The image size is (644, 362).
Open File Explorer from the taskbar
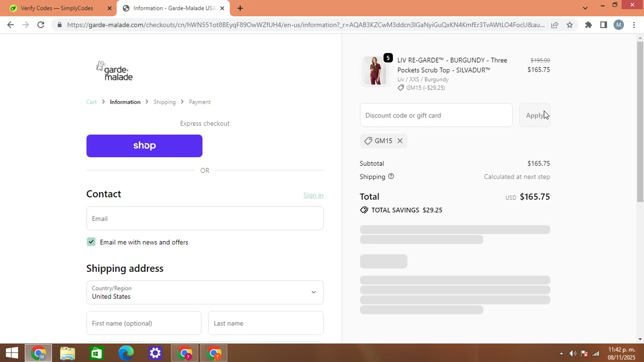coord(67,353)
